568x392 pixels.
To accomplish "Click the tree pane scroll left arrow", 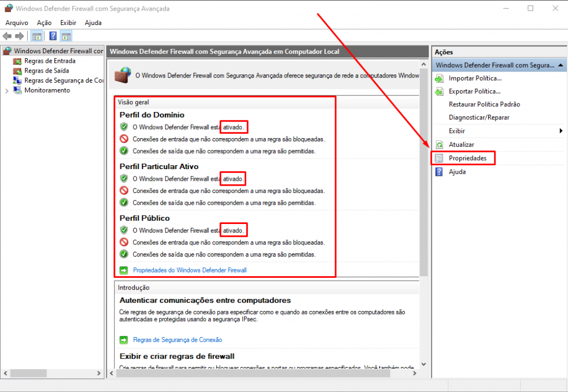I will 6,373.
